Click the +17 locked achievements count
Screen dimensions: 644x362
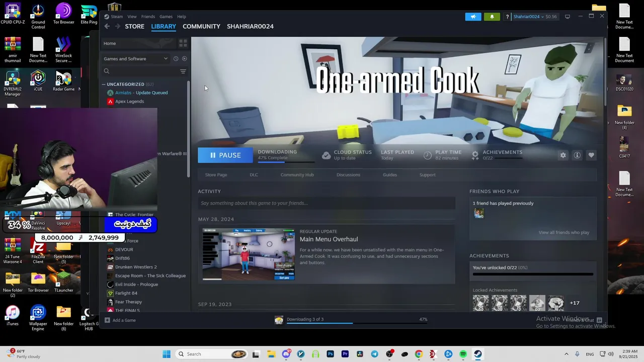pyautogui.click(x=575, y=303)
